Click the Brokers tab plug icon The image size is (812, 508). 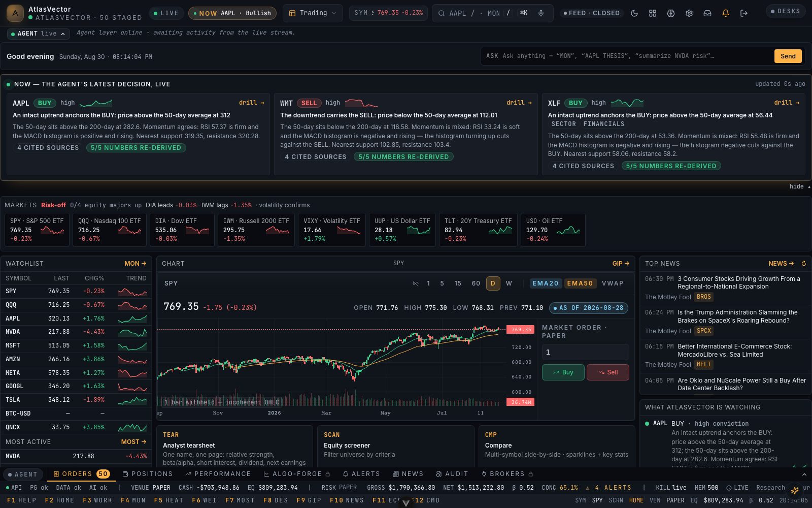484,474
